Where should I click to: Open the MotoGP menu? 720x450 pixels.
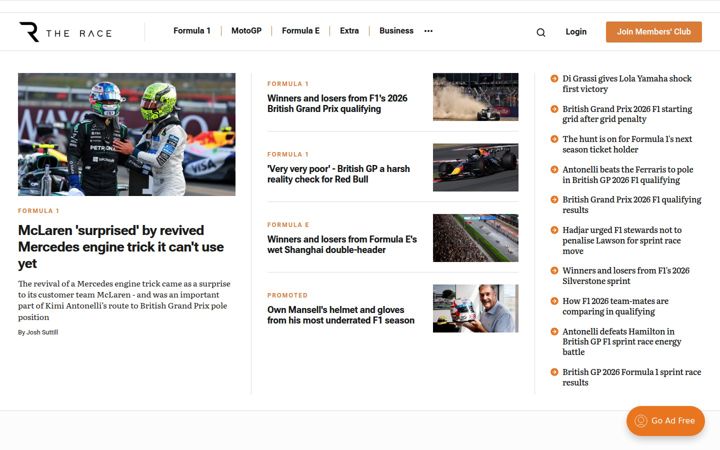pyautogui.click(x=247, y=31)
